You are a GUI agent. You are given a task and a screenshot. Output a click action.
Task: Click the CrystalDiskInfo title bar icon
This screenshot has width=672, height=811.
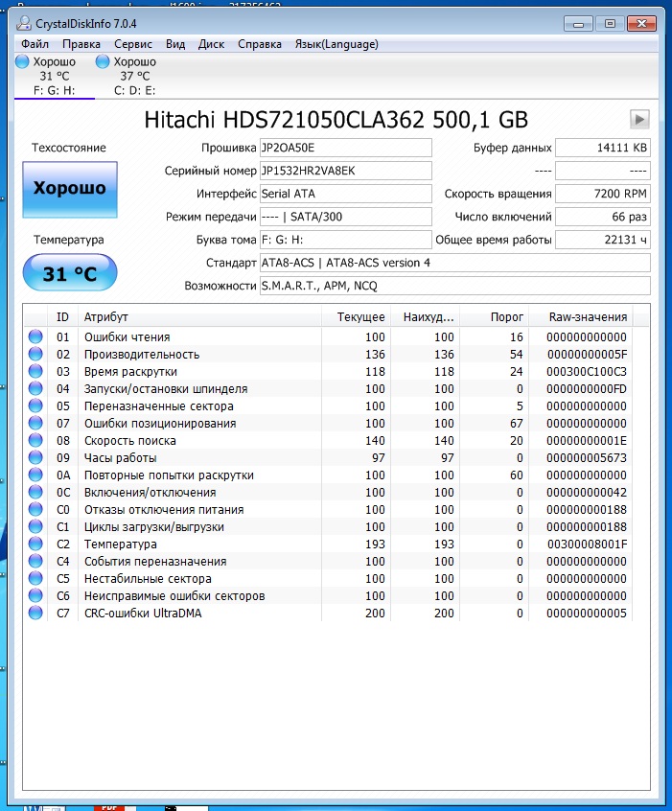click(24, 23)
